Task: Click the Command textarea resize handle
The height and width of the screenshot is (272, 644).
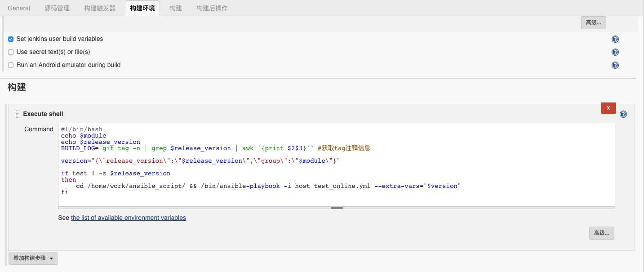Action: coord(337,208)
